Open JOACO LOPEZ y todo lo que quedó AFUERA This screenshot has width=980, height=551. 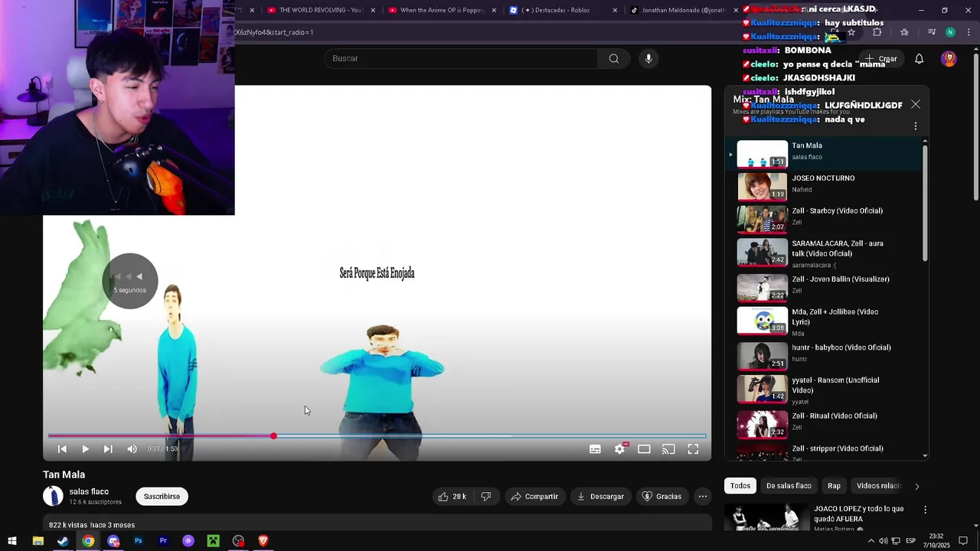[x=858, y=514]
